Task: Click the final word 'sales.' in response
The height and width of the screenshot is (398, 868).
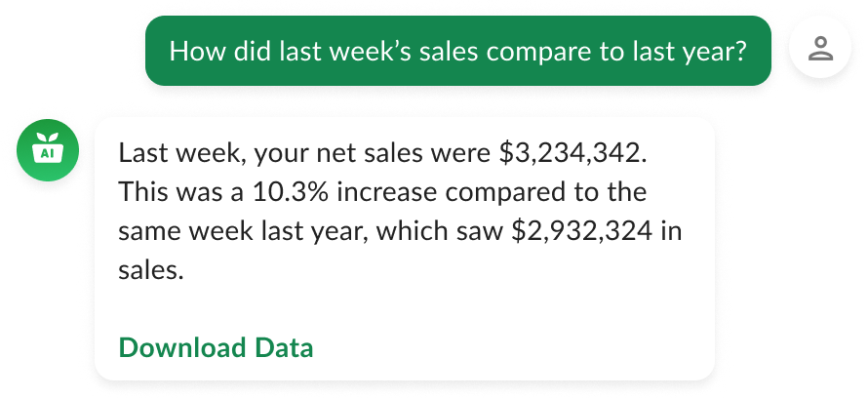Action: click(x=150, y=270)
